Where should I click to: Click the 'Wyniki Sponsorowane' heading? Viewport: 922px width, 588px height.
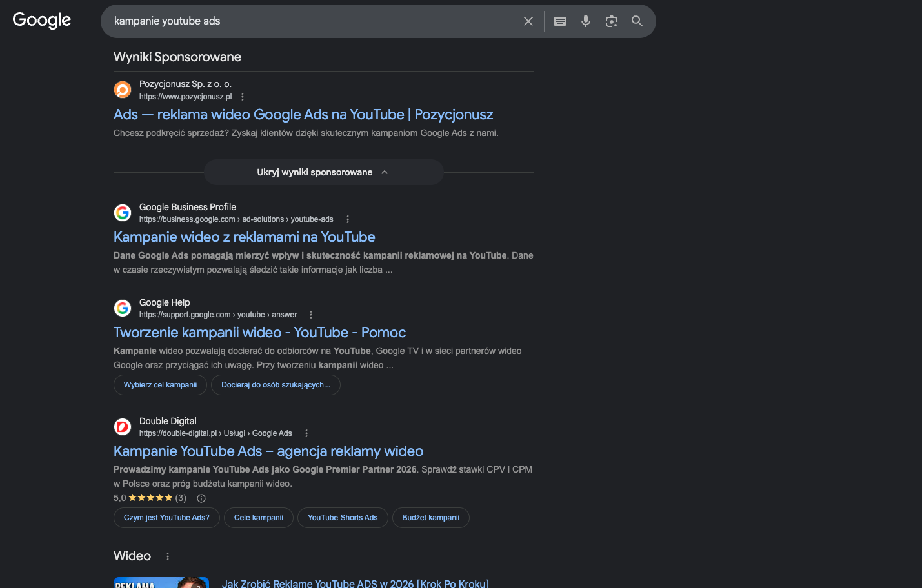(177, 57)
